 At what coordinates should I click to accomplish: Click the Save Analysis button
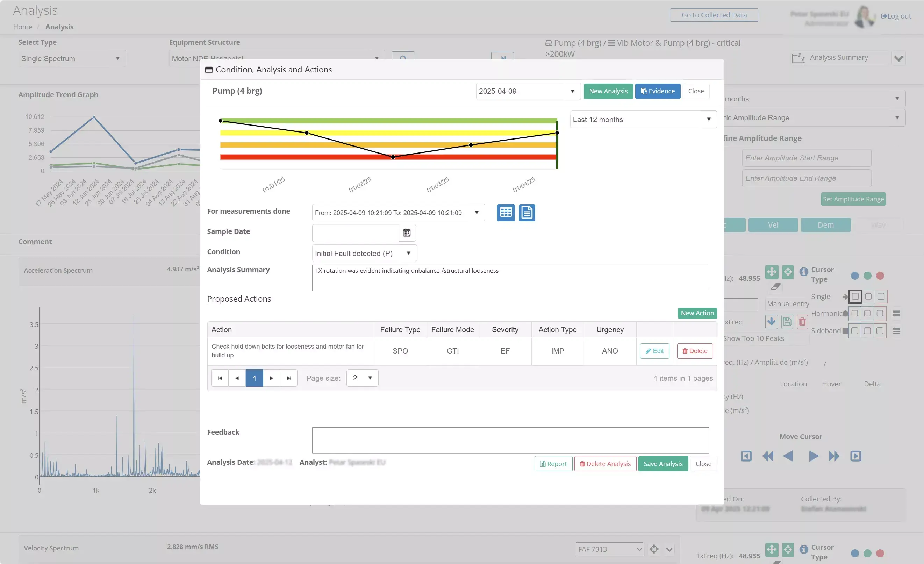[662, 464]
